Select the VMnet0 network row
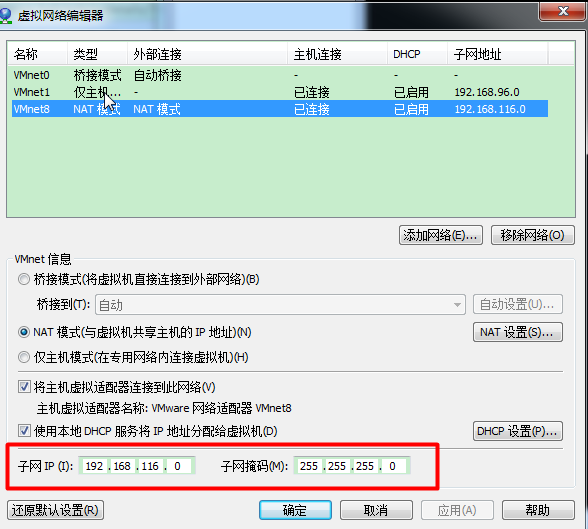Viewport: 588px width, 529px height. (x=280, y=75)
